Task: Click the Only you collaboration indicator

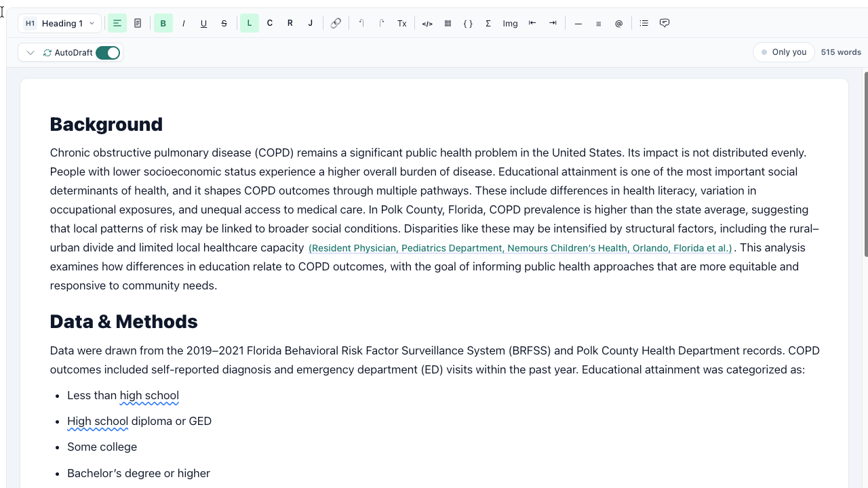Action: click(783, 52)
